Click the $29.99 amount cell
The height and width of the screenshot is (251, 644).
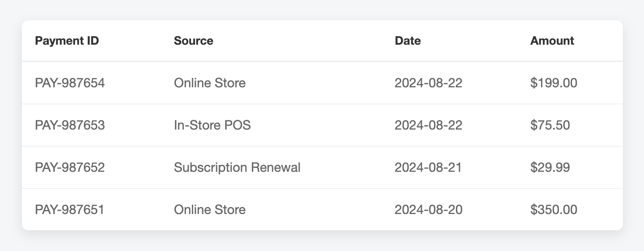click(x=550, y=167)
